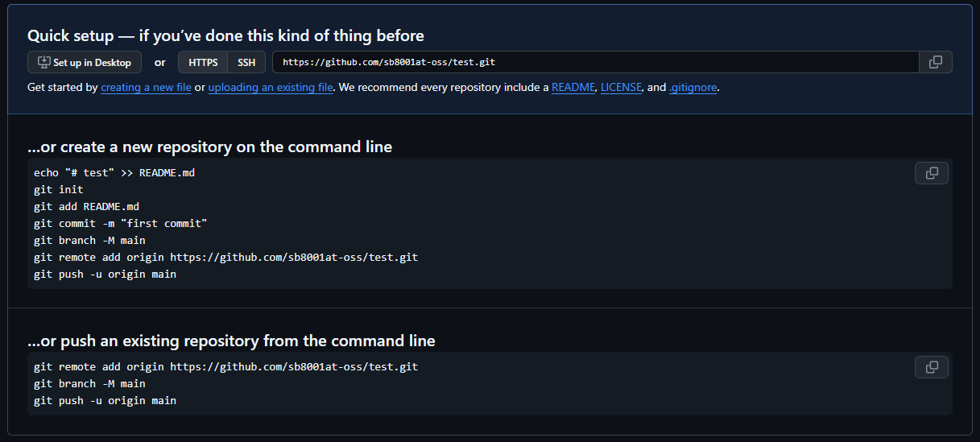Add a README via the README link
Screen dimensions: 980x442
pyautogui.click(x=573, y=87)
